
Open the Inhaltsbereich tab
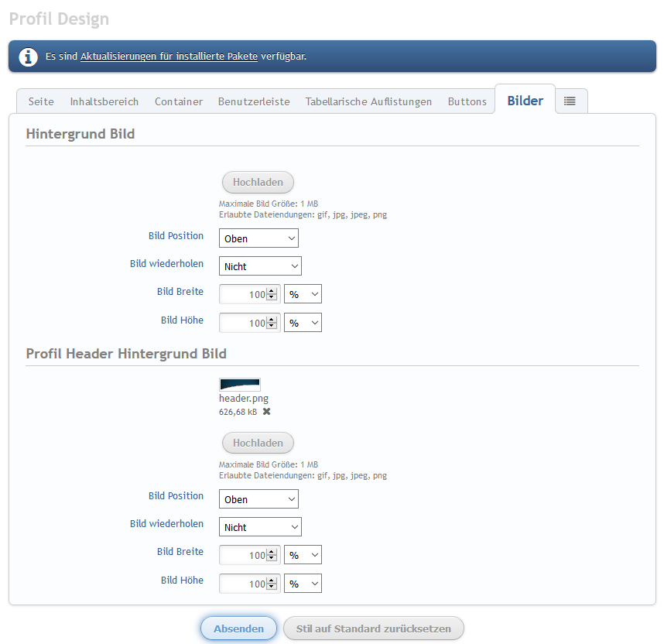(x=104, y=101)
